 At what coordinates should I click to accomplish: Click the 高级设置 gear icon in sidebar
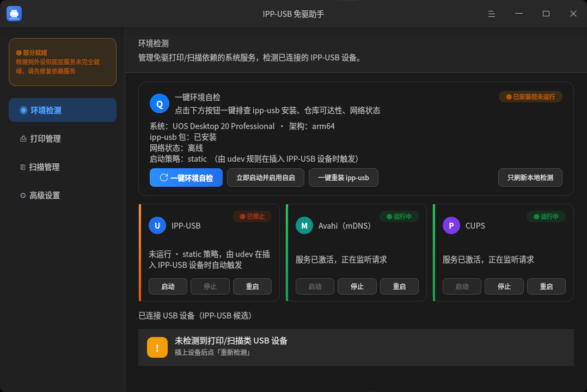point(23,195)
